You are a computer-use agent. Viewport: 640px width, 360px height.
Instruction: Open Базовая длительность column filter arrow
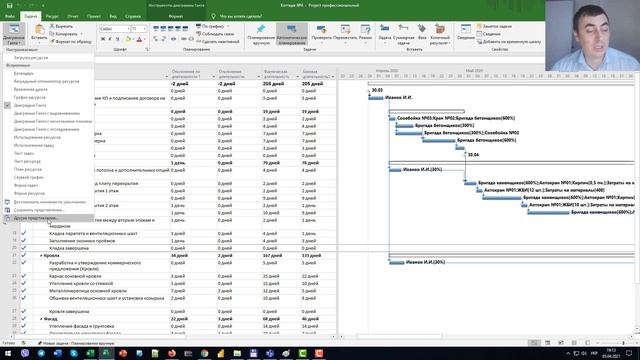click(x=333, y=77)
